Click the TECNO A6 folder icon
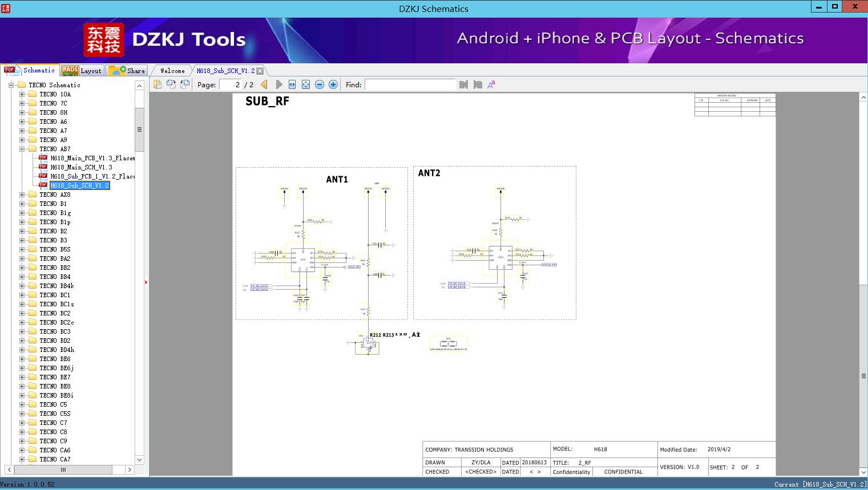Viewport: 868px width, 490px height. (x=33, y=122)
